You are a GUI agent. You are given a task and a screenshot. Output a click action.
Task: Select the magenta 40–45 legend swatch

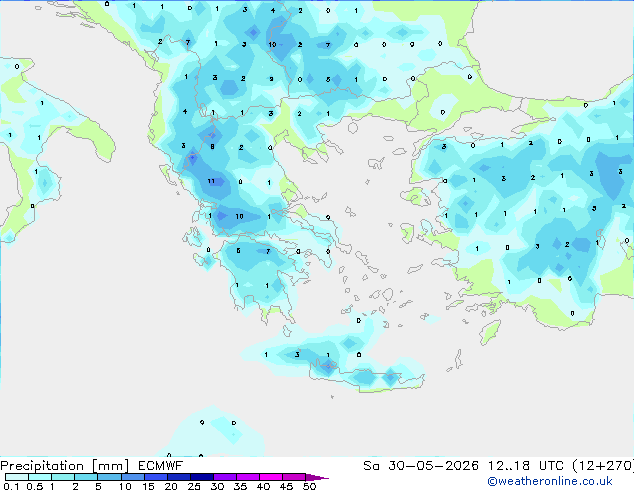pyautogui.click(x=271, y=477)
